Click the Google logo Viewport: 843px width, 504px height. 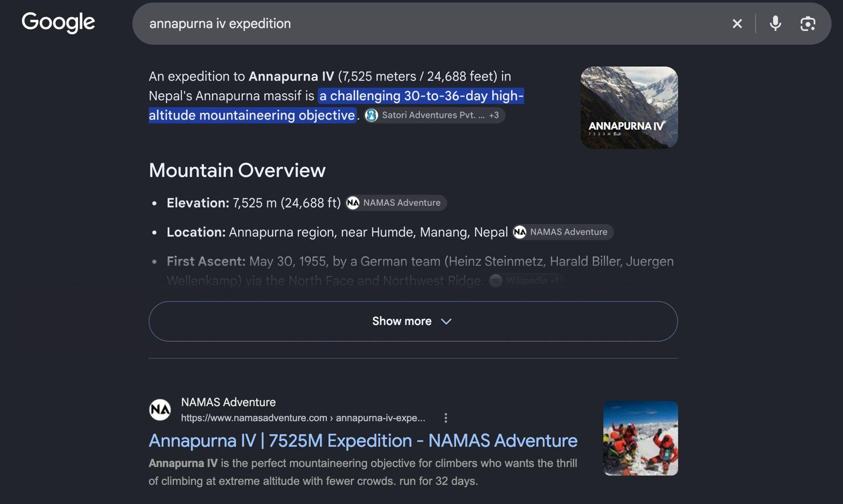point(58,22)
